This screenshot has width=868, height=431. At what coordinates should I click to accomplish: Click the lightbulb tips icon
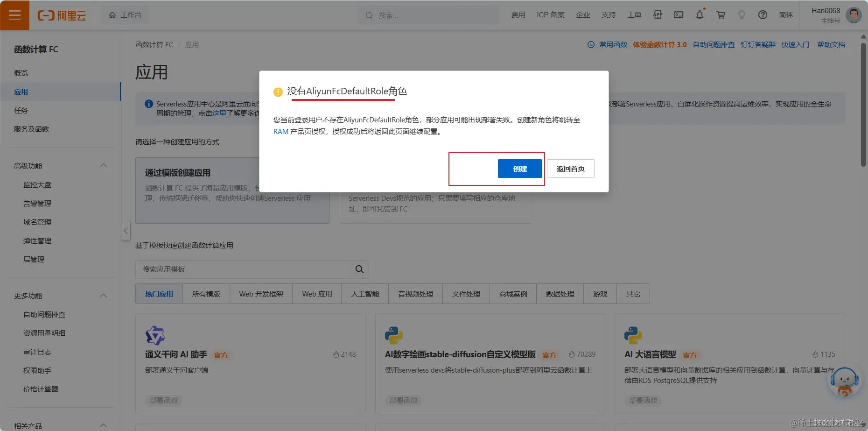coord(742,15)
